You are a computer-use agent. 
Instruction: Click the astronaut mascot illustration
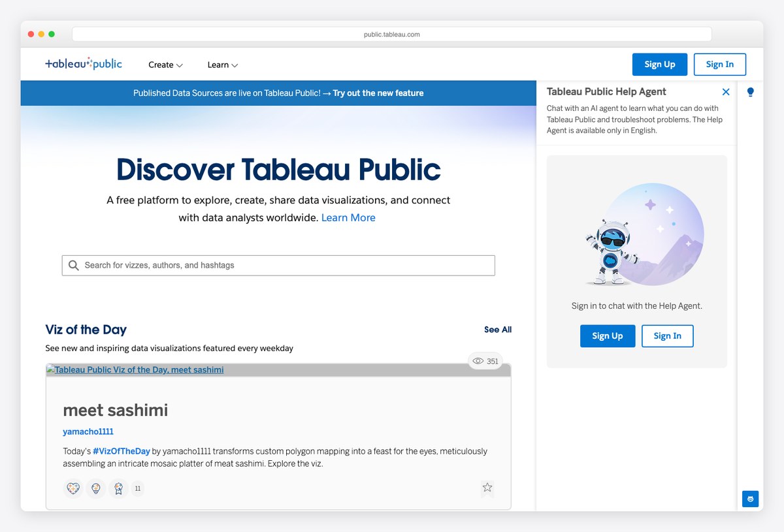(x=611, y=253)
